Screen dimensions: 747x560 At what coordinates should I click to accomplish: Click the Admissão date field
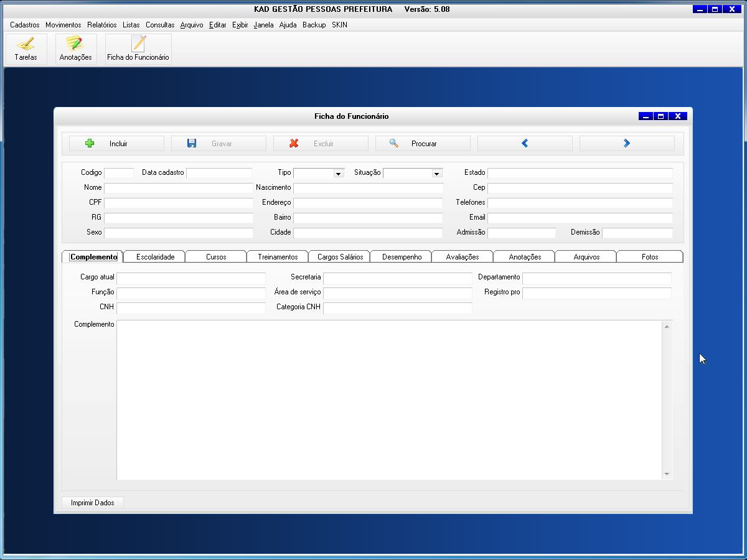coord(522,233)
